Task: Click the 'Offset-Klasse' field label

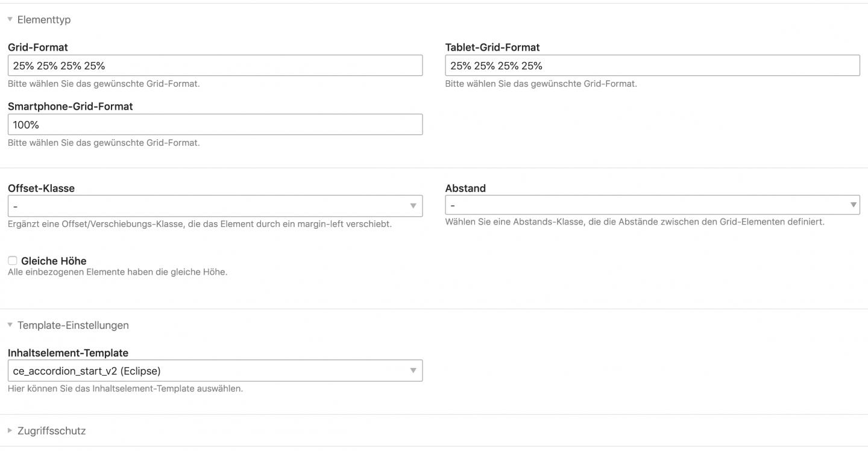Action: point(41,188)
